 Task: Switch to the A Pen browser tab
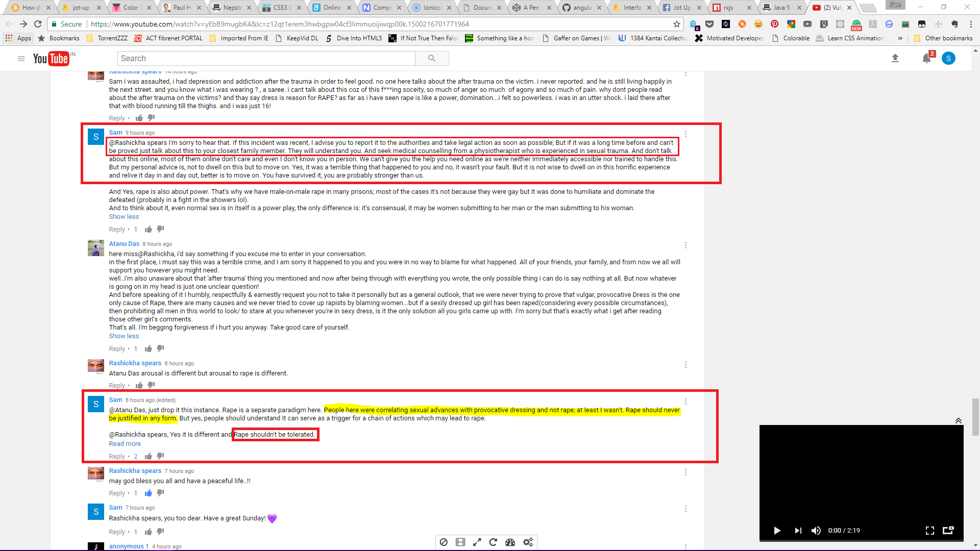click(x=531, y=8)
